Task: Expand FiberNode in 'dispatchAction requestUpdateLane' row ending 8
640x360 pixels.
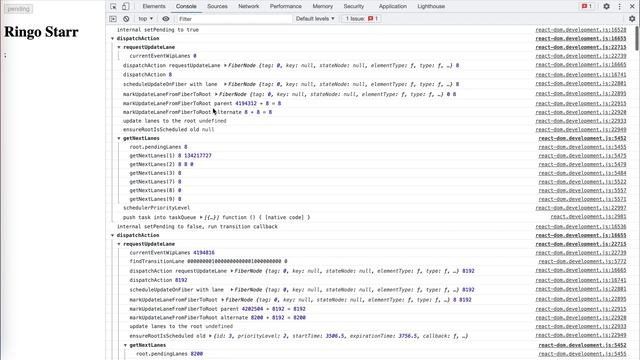Action: pyautogui.click(x=225, y=65)
